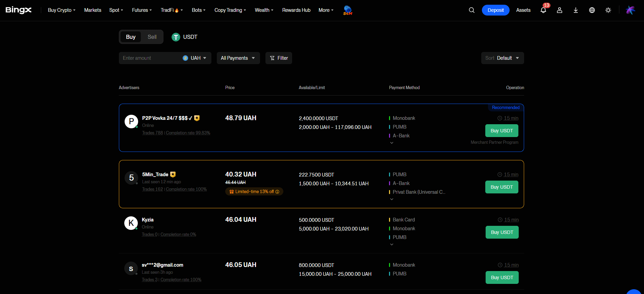Click the info icon on Limited-time 13% off
The image size is (644, 294).
pos(277,192)
